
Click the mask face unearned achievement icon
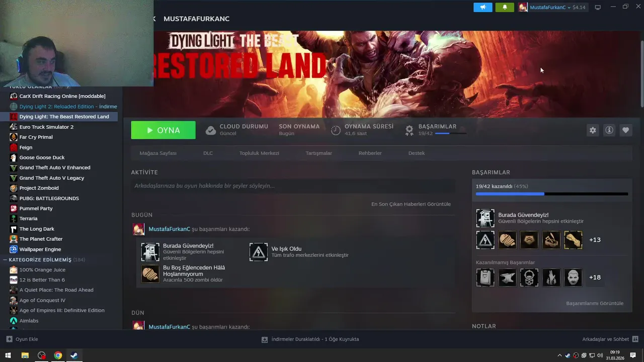pos(573,278)
